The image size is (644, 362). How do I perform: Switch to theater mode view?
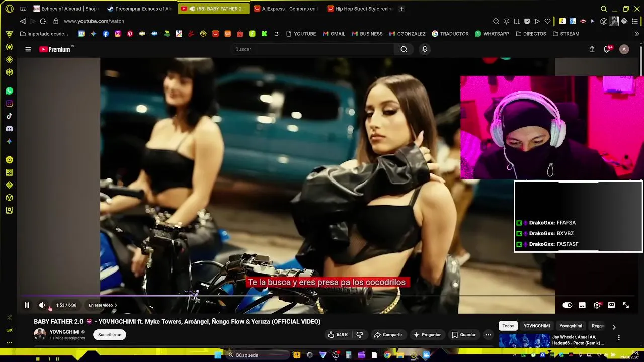(x=611, y=305)
